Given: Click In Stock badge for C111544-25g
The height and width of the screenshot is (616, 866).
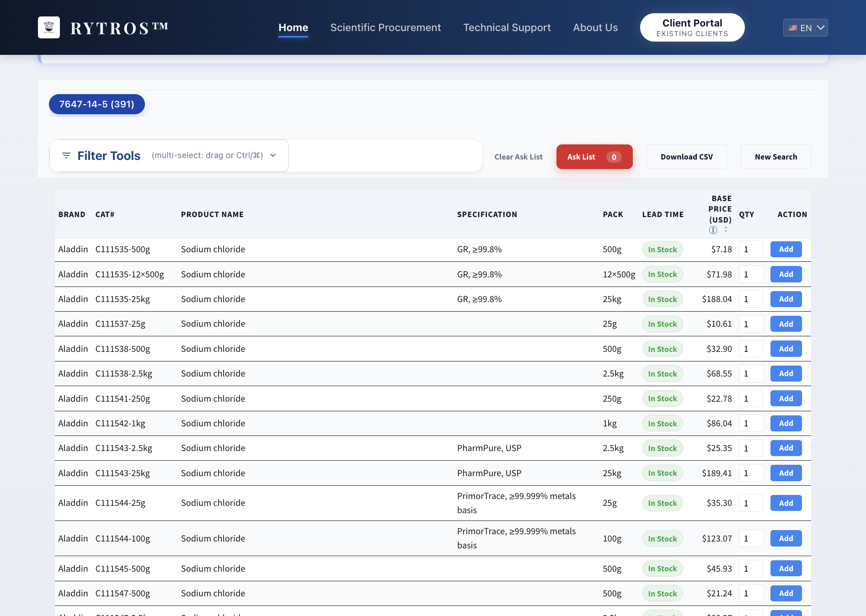Looking at the screenshot, I should [x=662, y=503].
